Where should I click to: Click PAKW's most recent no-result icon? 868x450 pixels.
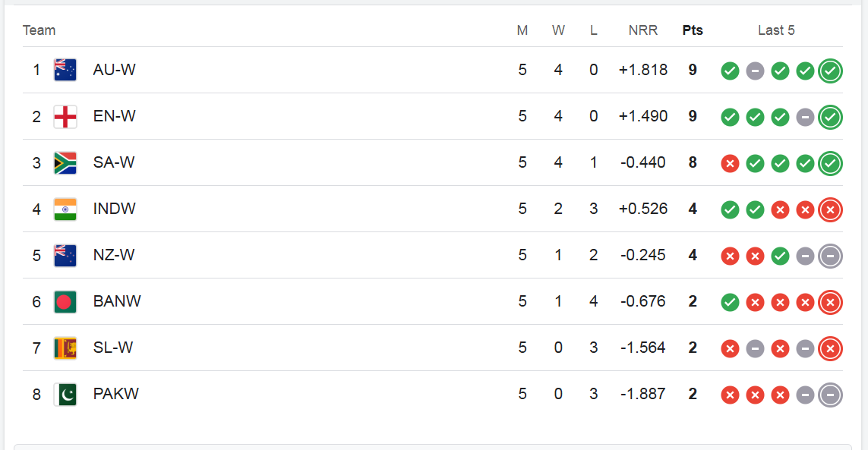[x=830, y=395]
